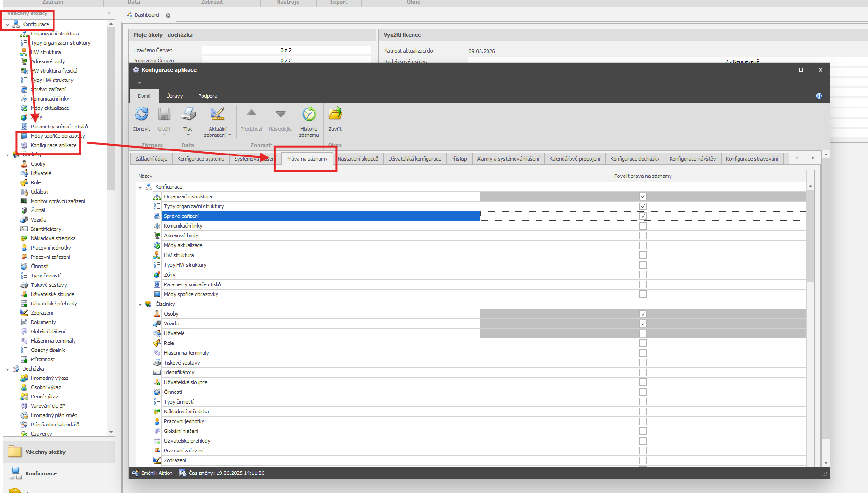Viewport: 868px width, 493px height.
Task: Select Osoby icon in left tree
Action: pos(24,164)
